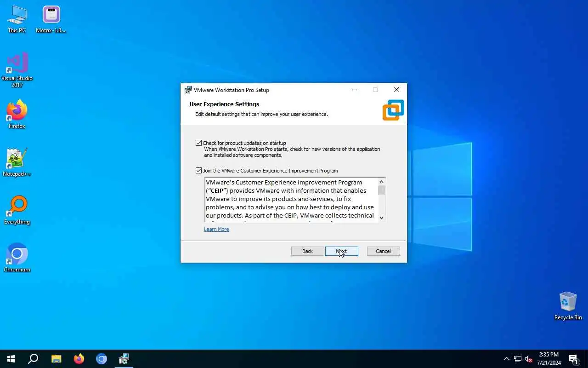Screen dimensions: 588x368
Task: Select the Chromium desktop shortcut
Action: 17,258
